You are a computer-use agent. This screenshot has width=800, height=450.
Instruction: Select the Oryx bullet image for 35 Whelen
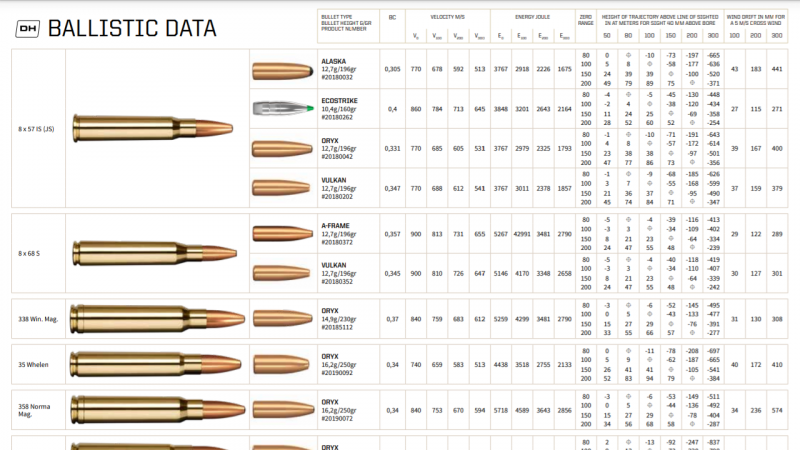click(280, 365)
